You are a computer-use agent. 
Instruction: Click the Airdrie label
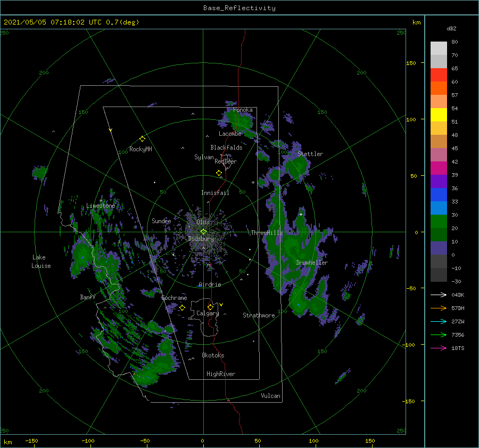point(210,284)
